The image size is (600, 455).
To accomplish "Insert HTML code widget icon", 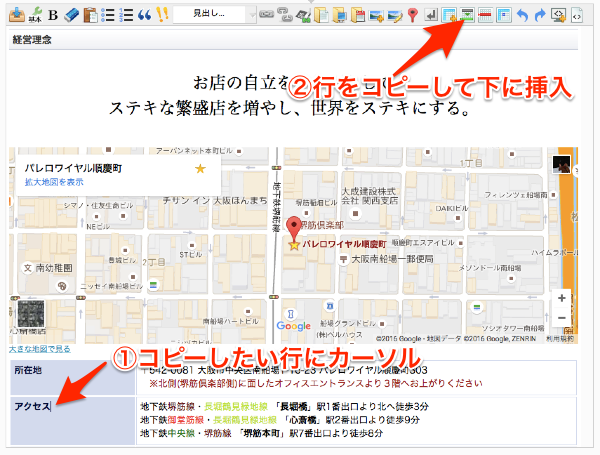I will click(x=558, y=15).
